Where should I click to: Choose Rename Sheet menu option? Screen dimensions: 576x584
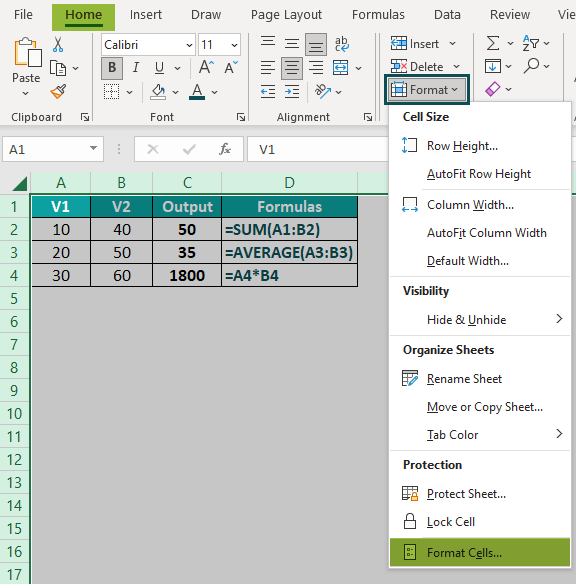[x=480, y=378]
